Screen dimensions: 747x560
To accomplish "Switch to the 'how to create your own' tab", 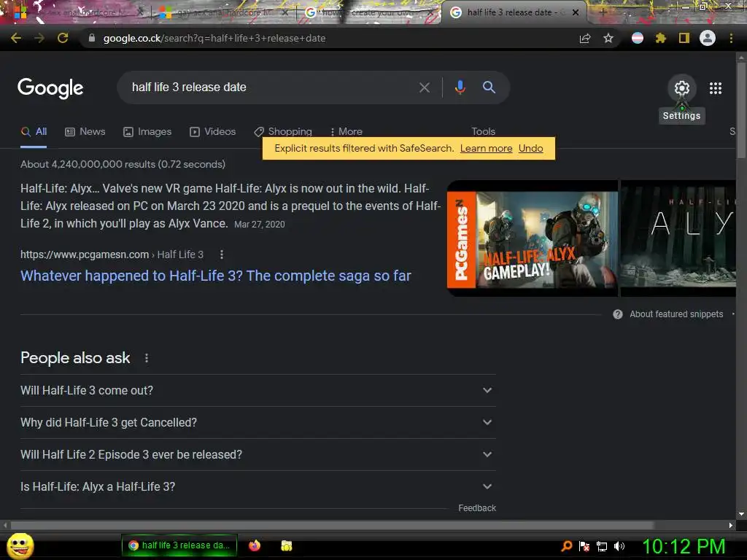I will pyautogui.click(x=369, y=13).
